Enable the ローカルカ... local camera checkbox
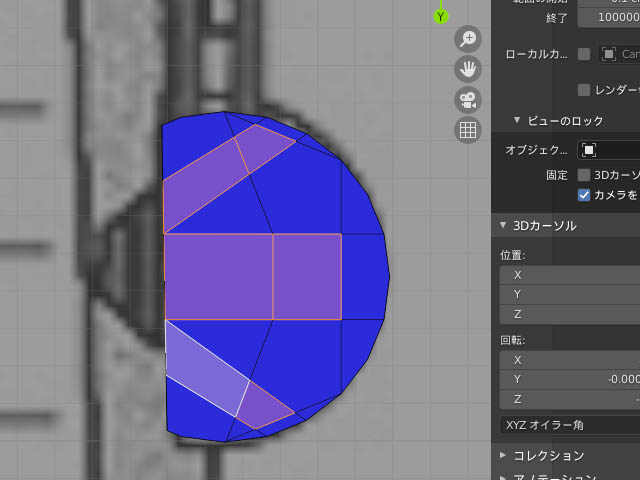Screen dimensions: 640x480 [x=584, y=54]
